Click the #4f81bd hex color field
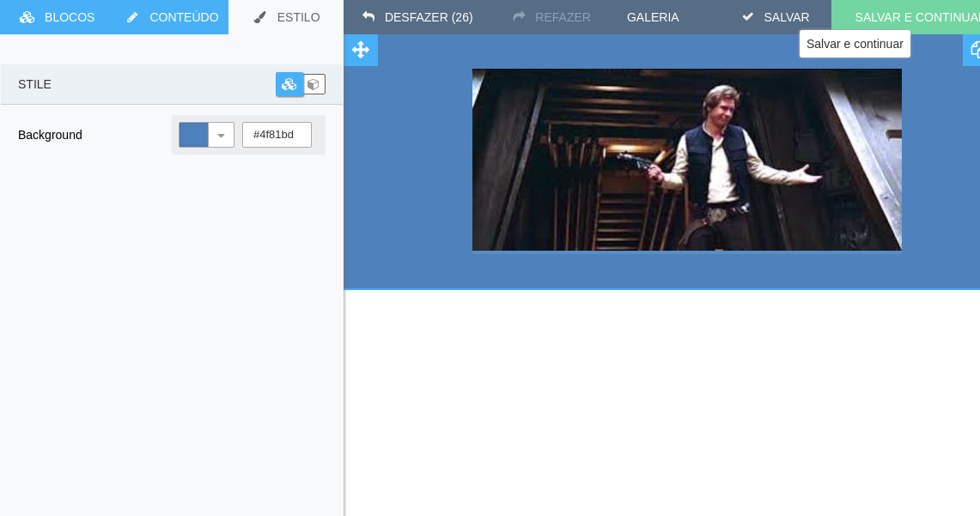980x516 pixels. [277, 135]
